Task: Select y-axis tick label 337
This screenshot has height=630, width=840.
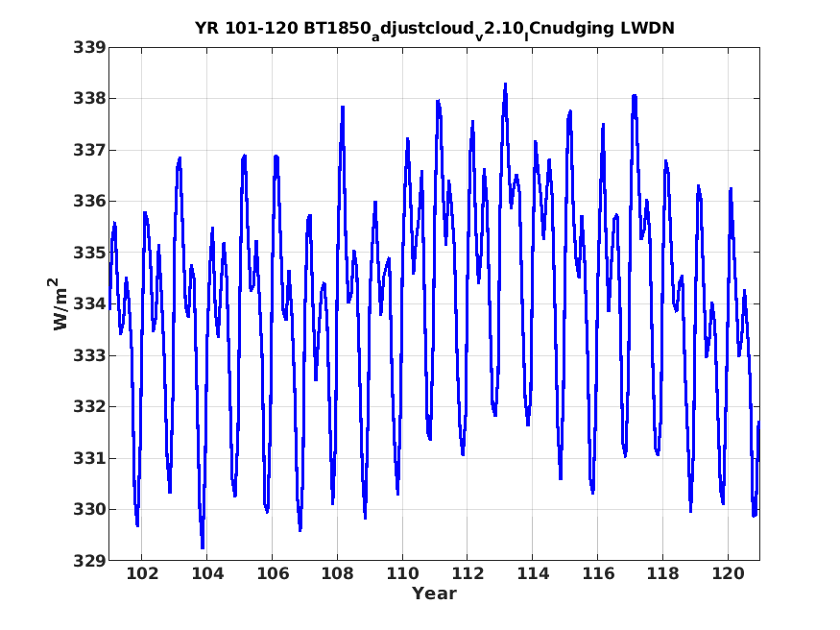Action: pos(89,150)
